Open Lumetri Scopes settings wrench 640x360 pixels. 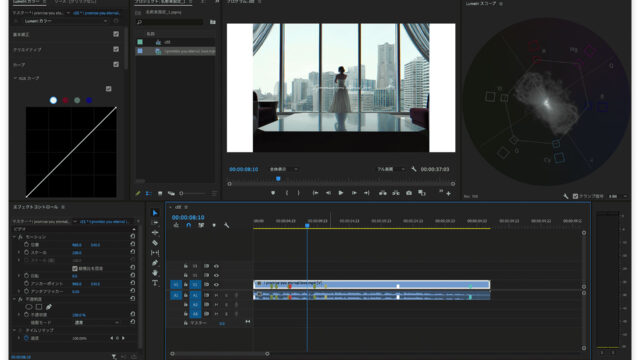point(566,196)
